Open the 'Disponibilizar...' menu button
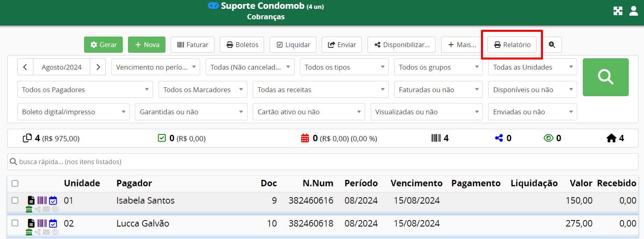This screenshot has width=644, height=239. point(402,45)
